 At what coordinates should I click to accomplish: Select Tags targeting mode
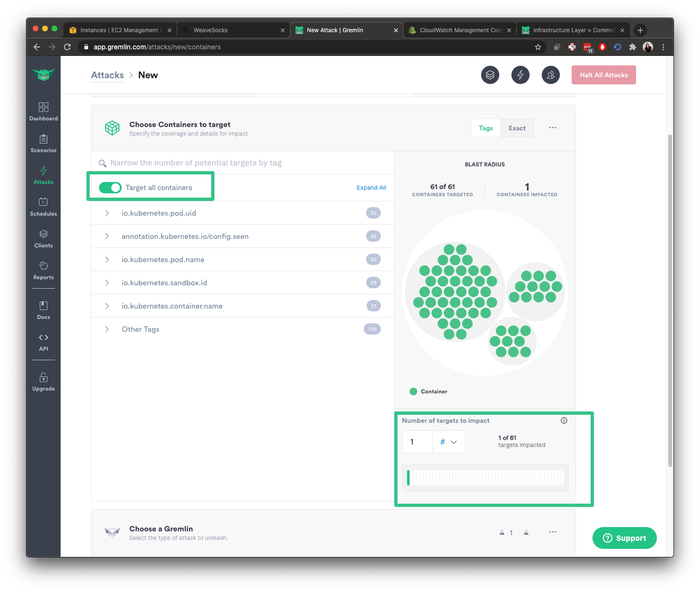point(486,128)
